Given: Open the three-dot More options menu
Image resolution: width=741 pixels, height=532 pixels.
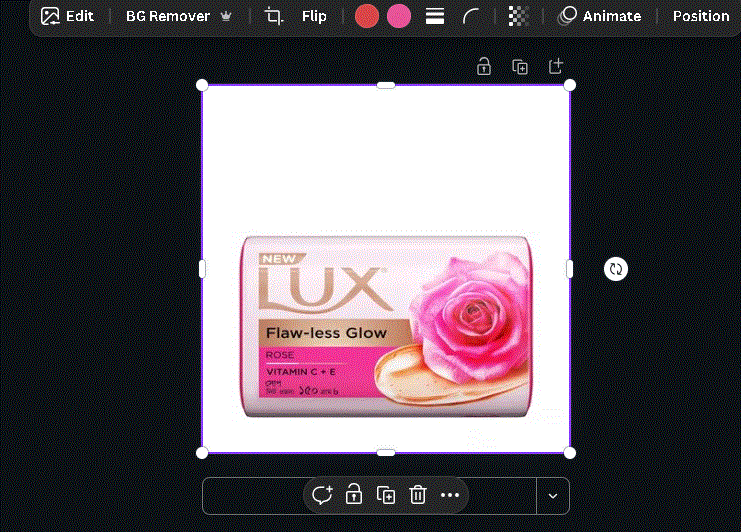Looking at the screenshot, I should (450, 495).
